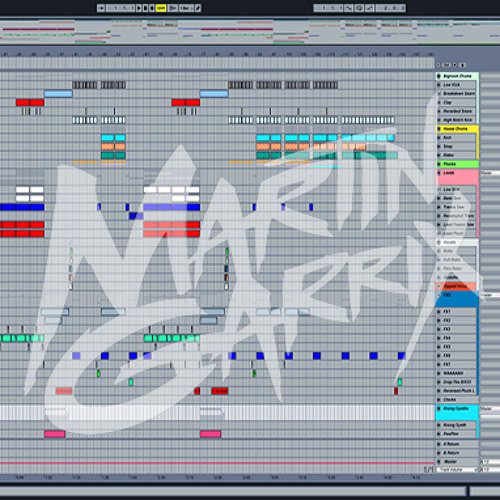Select the Snap track header

(456, 146)
